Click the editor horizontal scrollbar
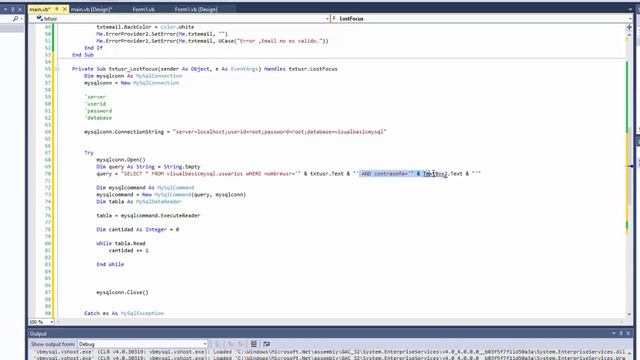640x360 pixels. pos(341,322)
